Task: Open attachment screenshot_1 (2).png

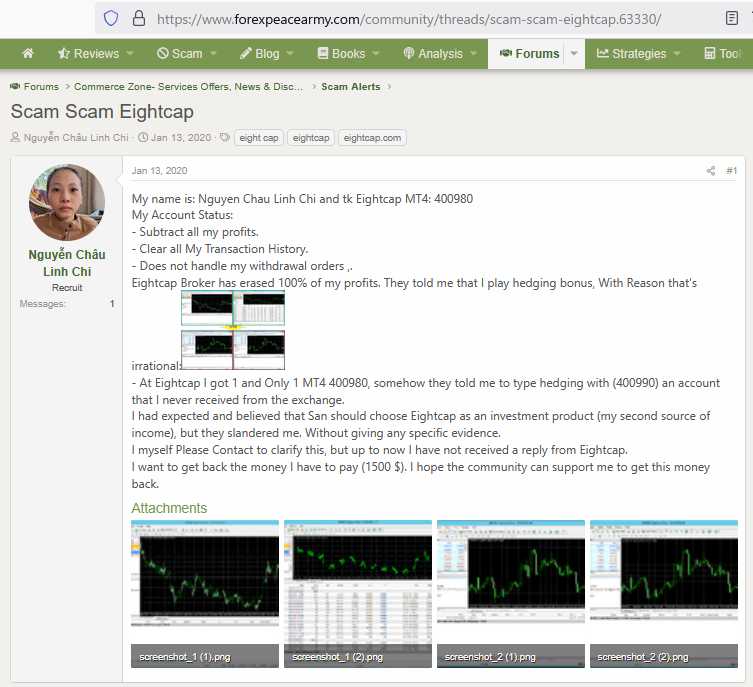Action: [x=358, y=593]
